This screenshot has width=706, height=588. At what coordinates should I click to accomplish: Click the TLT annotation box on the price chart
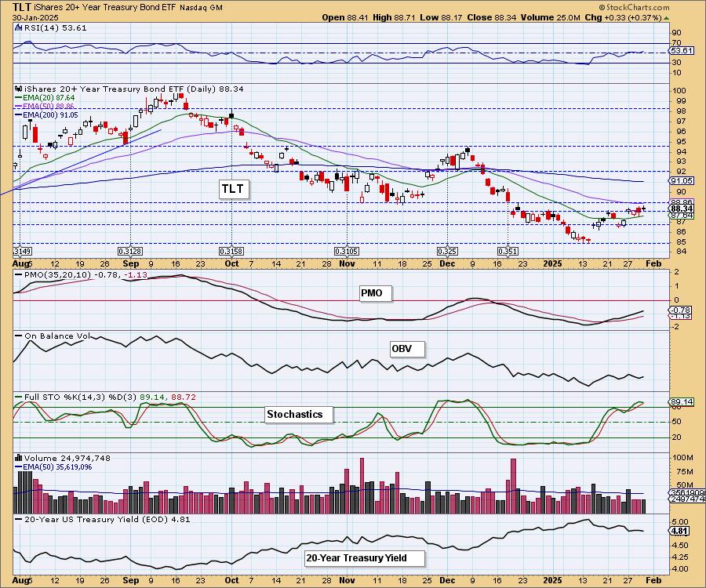233,188
